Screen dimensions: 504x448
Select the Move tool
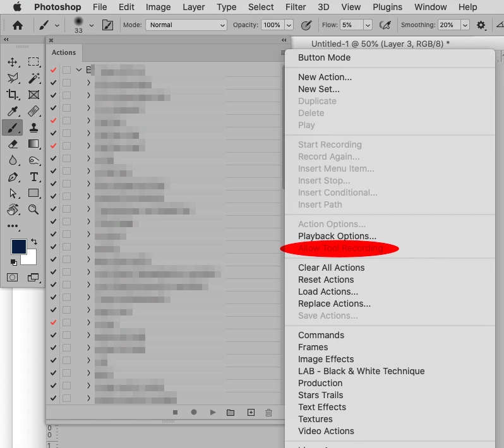coord(13,62)
